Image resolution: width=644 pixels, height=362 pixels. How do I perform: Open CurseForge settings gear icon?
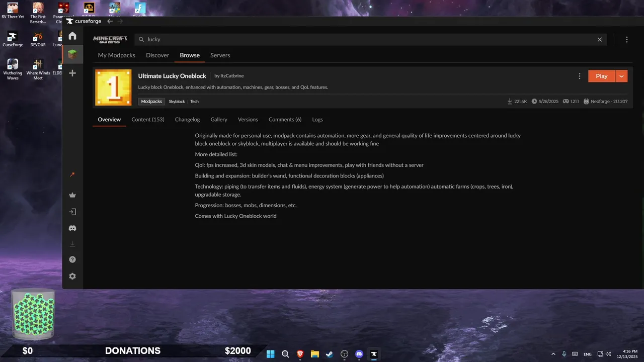[72, 276]
